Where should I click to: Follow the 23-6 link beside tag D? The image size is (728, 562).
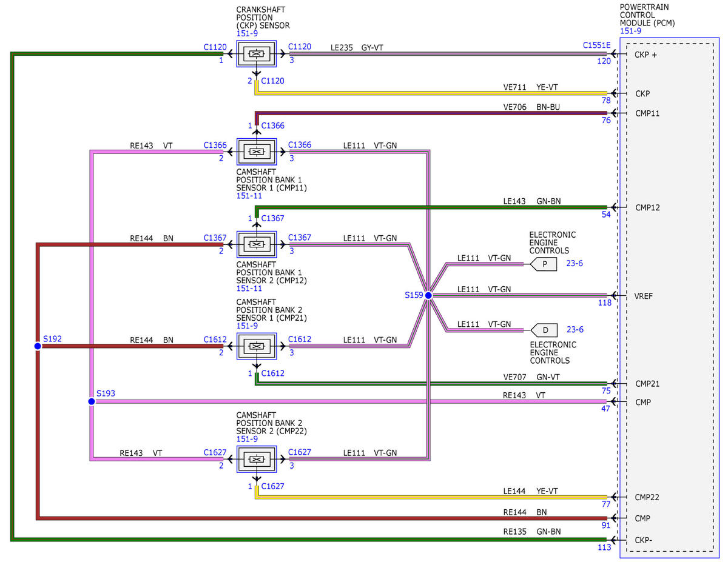tap(575, 330)
